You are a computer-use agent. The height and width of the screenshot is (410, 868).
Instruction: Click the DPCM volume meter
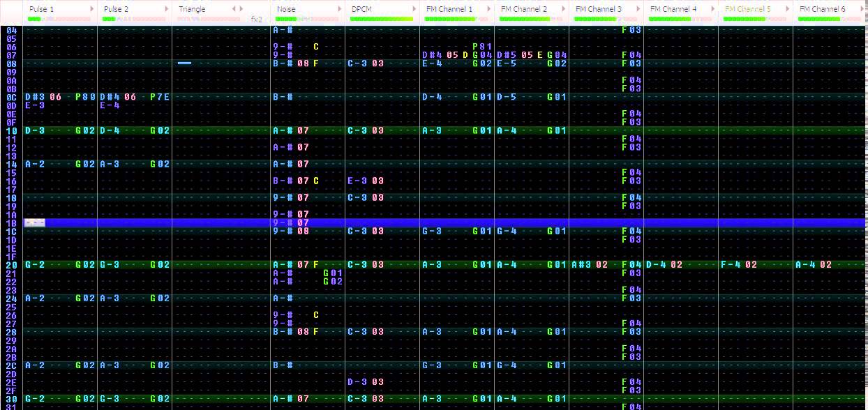[x=381, y=19]
